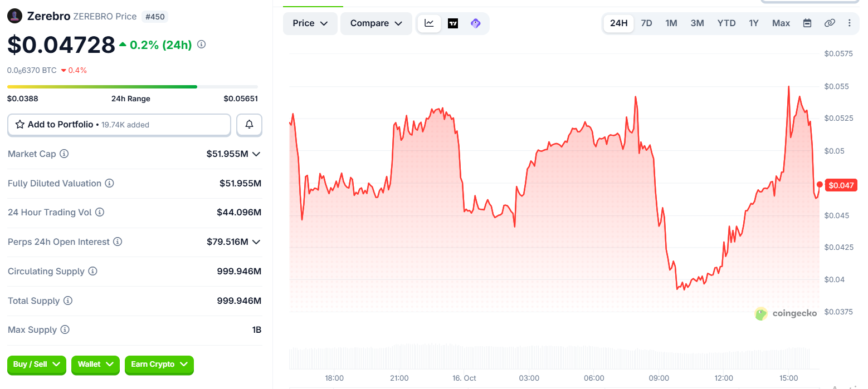
Task: Show Perps 24h Open Interest info icon
Action: 118,242
